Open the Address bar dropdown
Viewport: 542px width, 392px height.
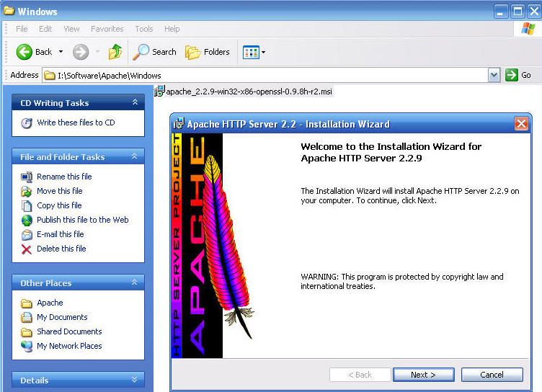[494, 75]
